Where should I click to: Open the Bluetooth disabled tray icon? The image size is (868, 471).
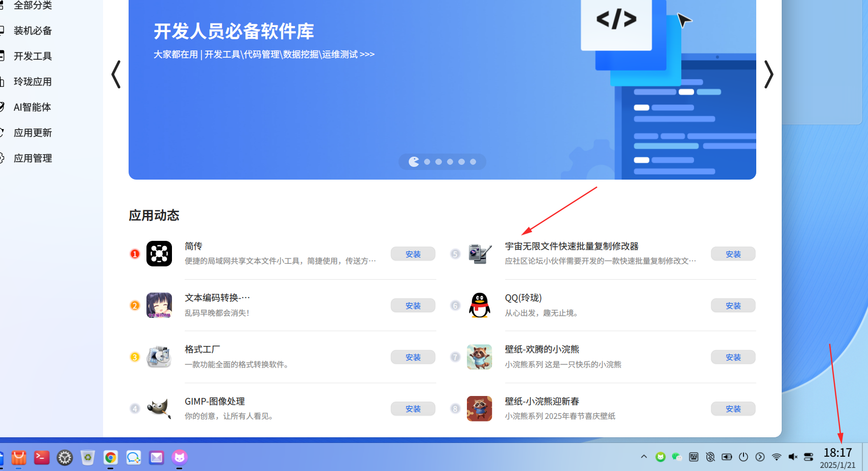pos(710,457)
